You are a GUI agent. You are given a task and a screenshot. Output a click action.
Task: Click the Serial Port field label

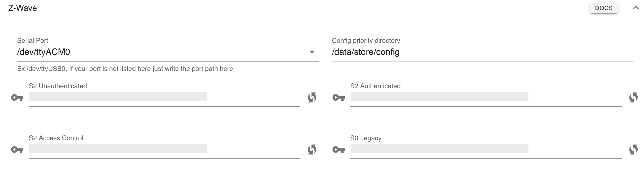33,40
